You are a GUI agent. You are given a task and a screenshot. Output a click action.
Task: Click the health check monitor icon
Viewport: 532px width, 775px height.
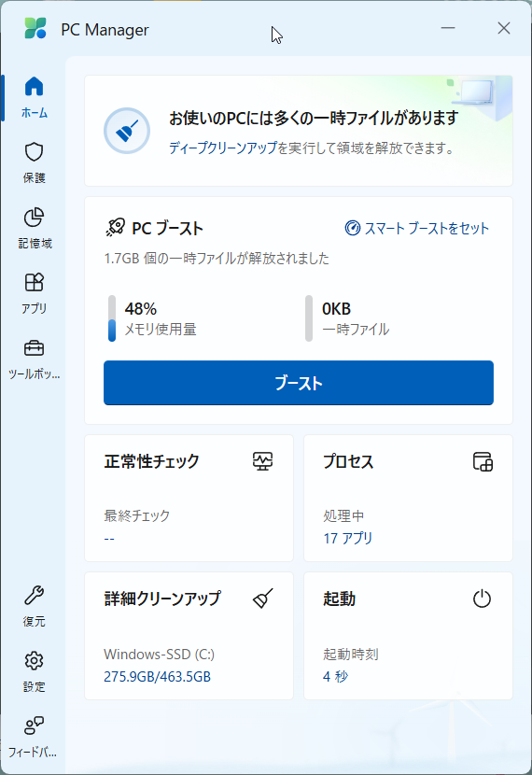263,461
